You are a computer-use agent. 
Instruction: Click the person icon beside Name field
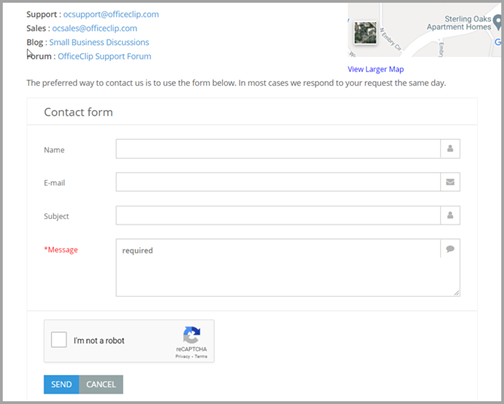click(450, 149)
